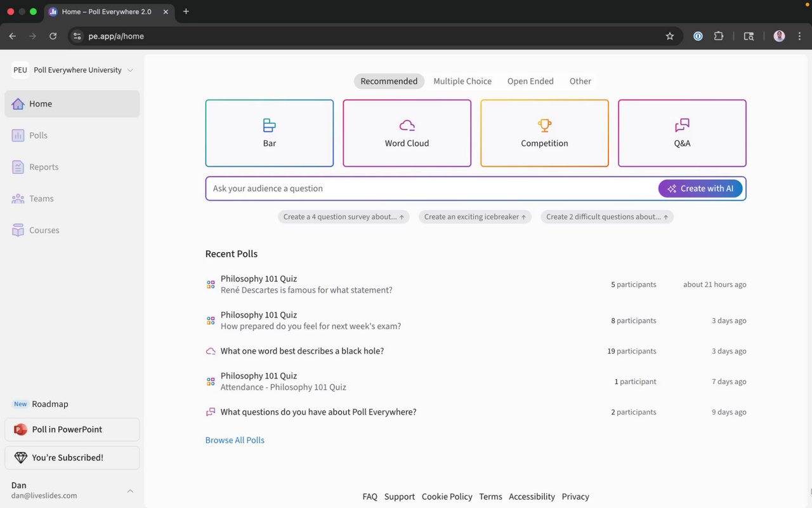Open the browser Extensions puzzle icon
Viewport: 812px width, 508px height.
click(719, 36)
